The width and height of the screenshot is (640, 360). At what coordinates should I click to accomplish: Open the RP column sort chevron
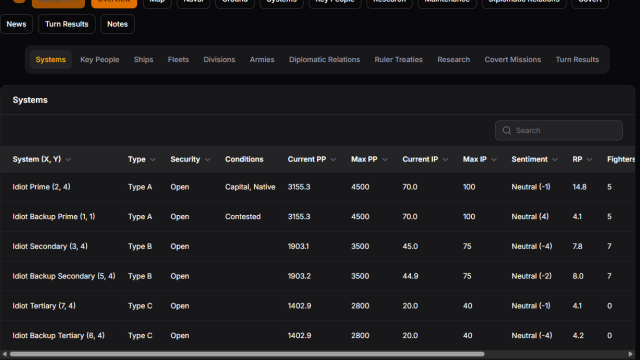coord(589,160)
